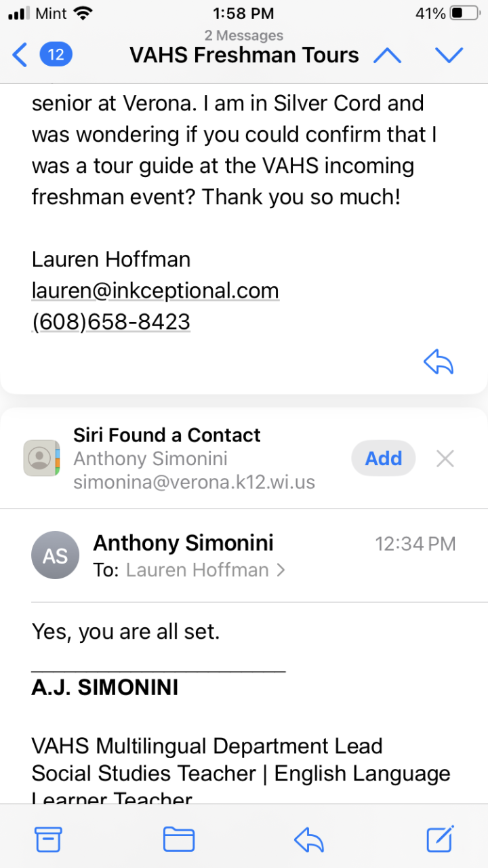Tap the unread count badge showing 12

(56, 54)
